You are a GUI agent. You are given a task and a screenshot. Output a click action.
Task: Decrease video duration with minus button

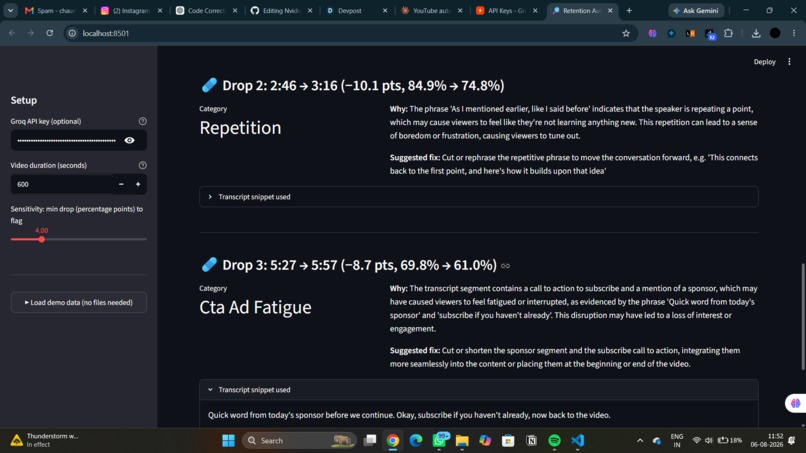point(121,184)
